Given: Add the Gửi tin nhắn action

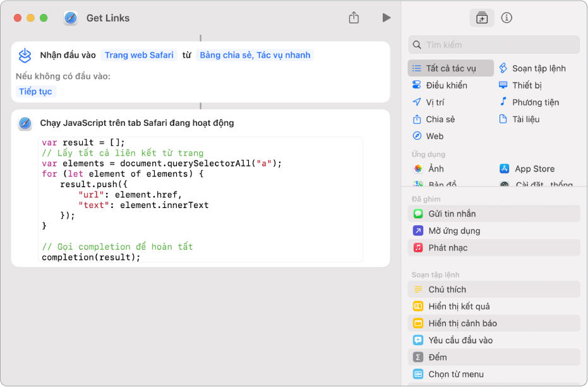Looking at the screenshot, I should [494, 214].
